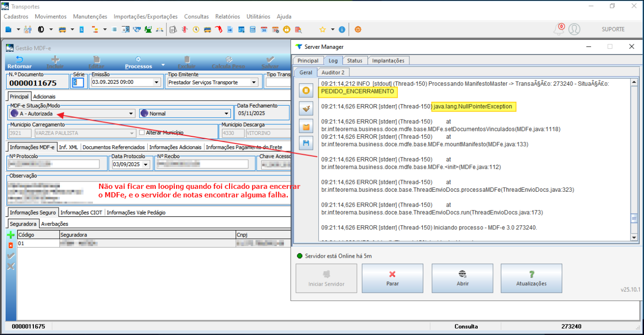The width and height of the screenshot is (644, 335).
Task: Enable the Alterar Município checkbox
Action: pos(142,133)
